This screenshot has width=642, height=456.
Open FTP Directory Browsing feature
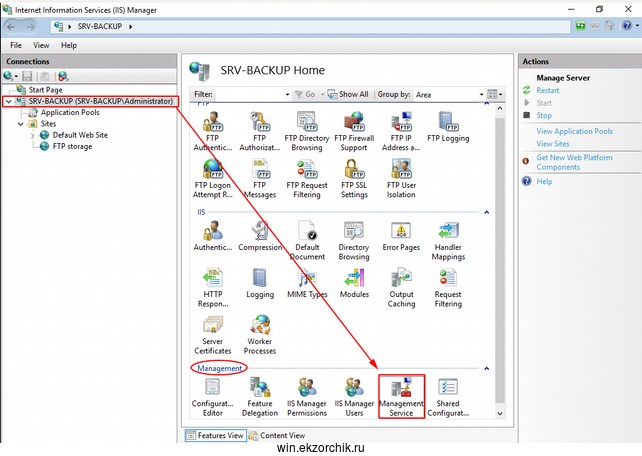click(x=307, y=131)
